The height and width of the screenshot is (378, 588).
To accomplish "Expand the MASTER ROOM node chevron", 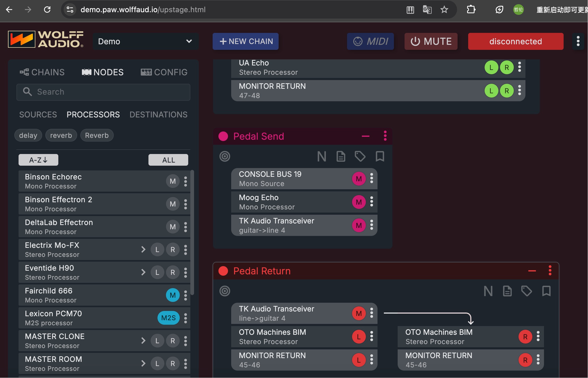I will pos(143,363).
